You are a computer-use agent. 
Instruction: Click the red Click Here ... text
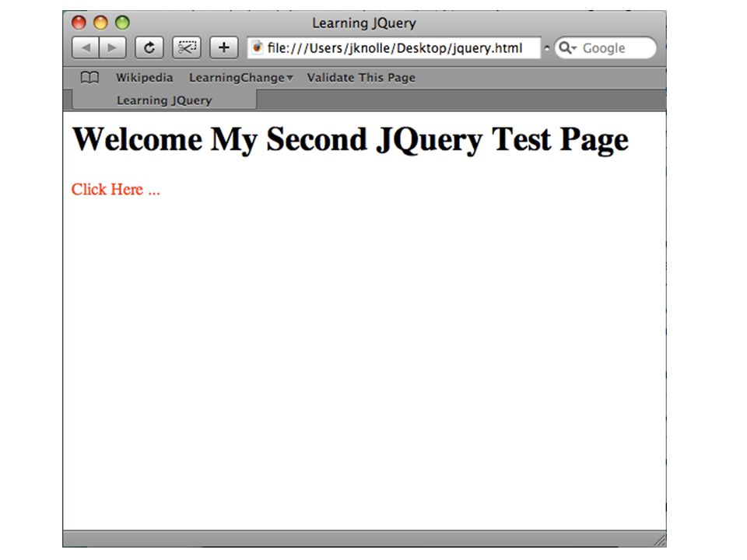(x=116, y=190)
